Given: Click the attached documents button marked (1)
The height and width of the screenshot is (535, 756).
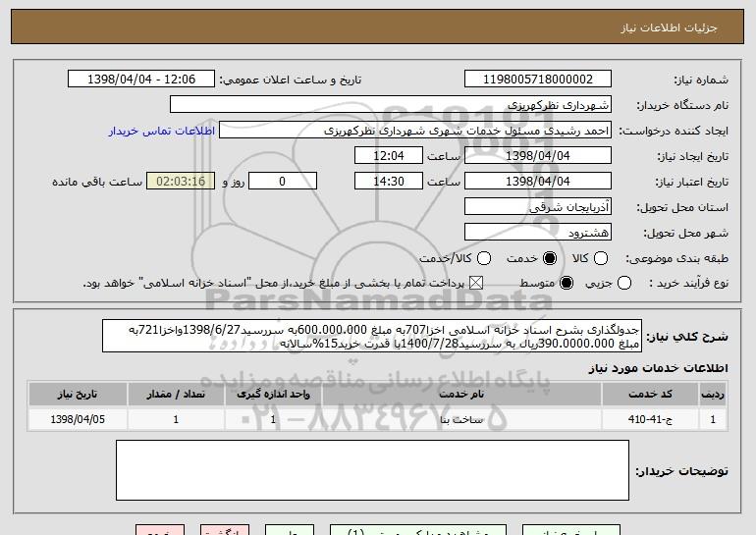Looking at the screenshot, I should [418, 530].
